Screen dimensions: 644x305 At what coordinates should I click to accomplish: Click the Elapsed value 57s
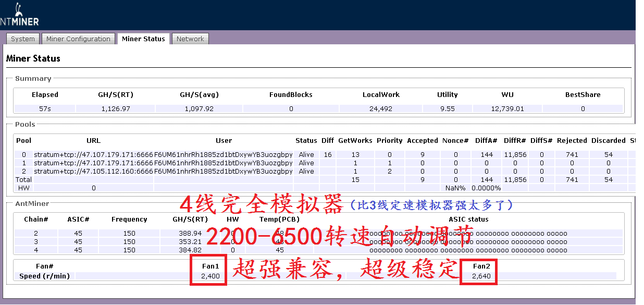point(45,109)
